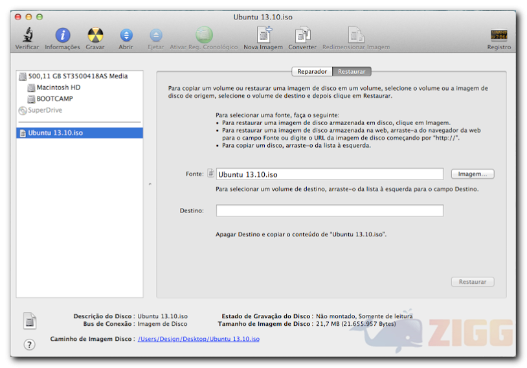Click the Restaurar button at bottom right
The image size is (527, 368).
(x=473, y=282)
